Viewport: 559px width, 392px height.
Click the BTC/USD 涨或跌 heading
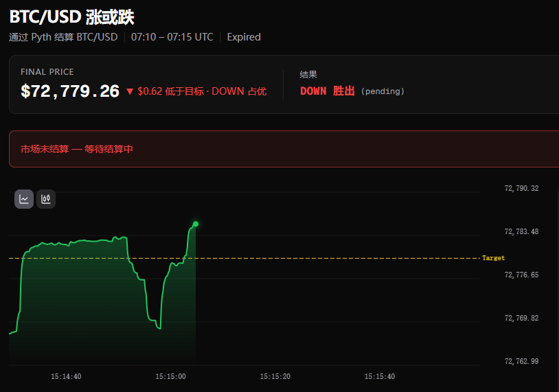[x=71, y=16]
